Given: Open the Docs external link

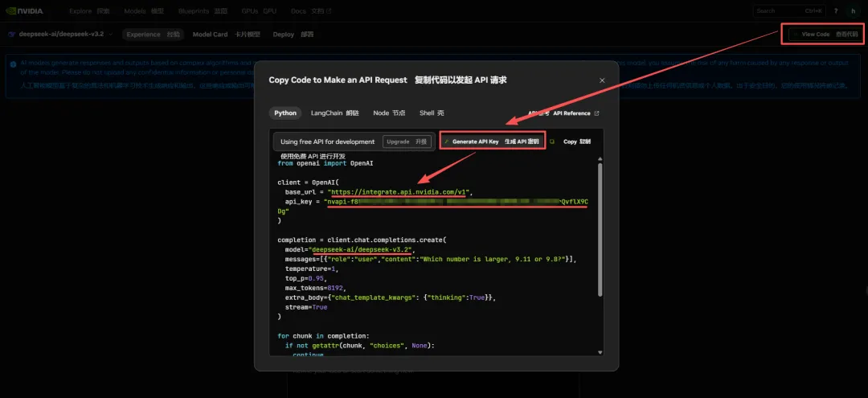Looking at the screenshot, I should click(x=311, y=11).
